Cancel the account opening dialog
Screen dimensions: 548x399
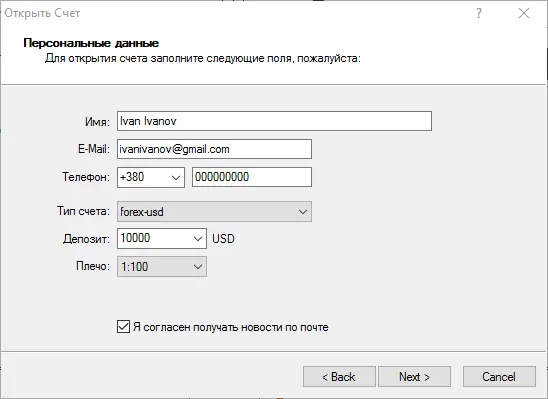(x=499, y=377)
